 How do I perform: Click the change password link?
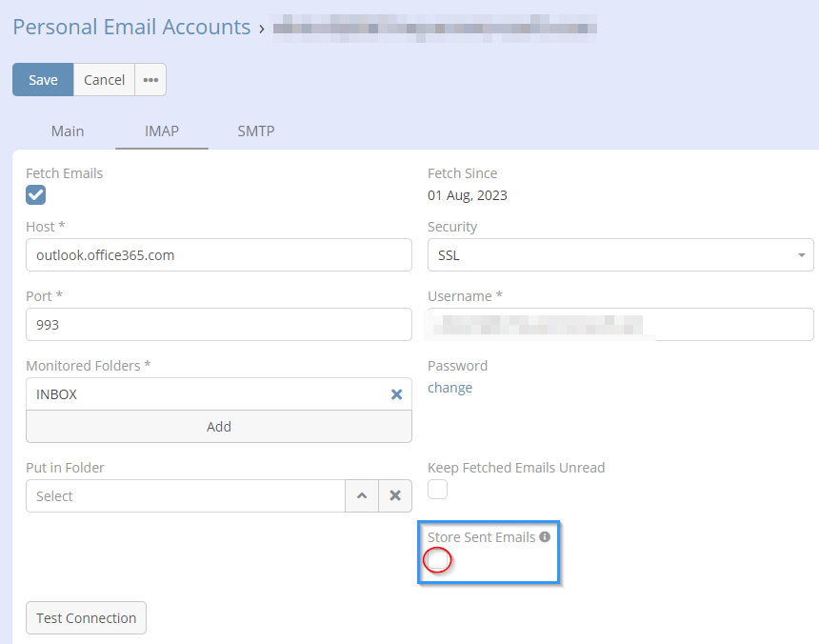coord(449,388)
